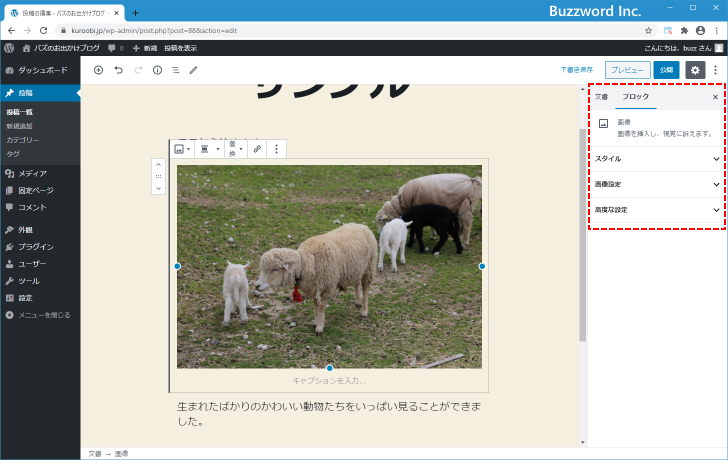Click the view post link in admin bar

(x=181, y=48)
